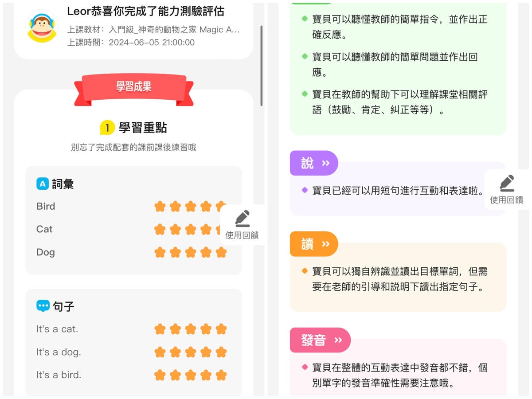Expand the purple 說 section chevron
The image size is (532, 399).
[x=326, y=163]
